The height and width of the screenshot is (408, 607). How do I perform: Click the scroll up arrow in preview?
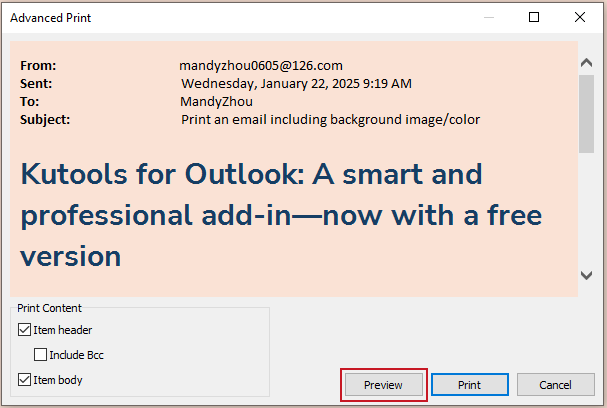click(586, 63)
